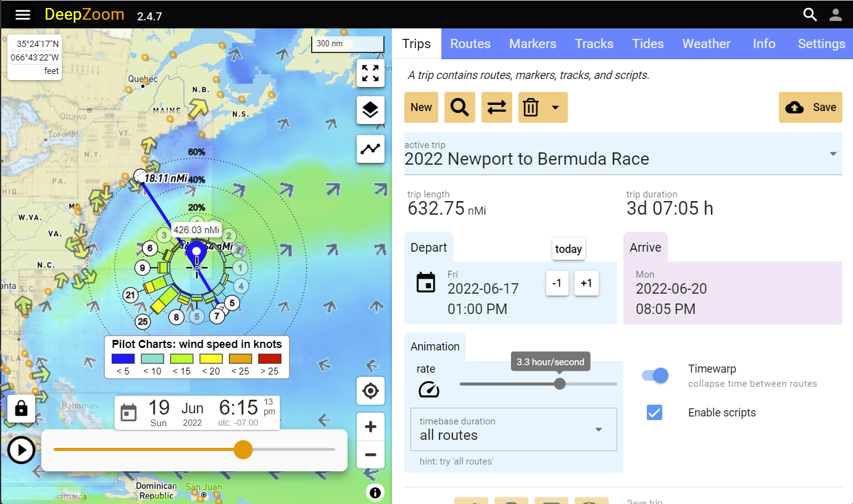Delete trip with trash can button
Viewport: 853px width, 504px height.
coord(531,107)
